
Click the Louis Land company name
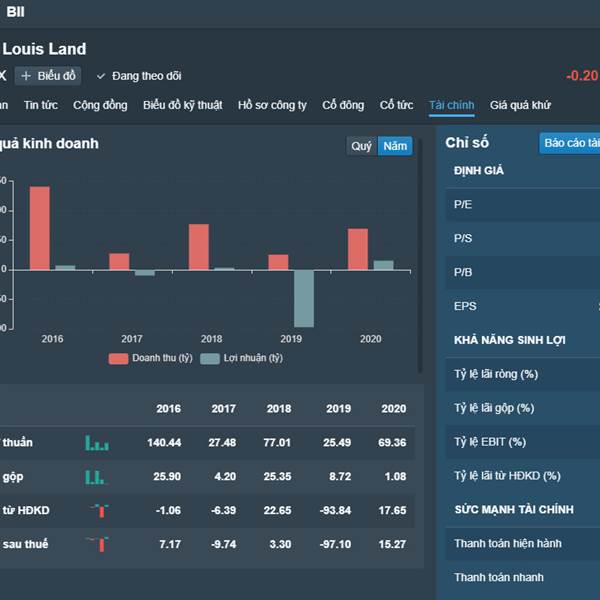click(x=44, y=49)
